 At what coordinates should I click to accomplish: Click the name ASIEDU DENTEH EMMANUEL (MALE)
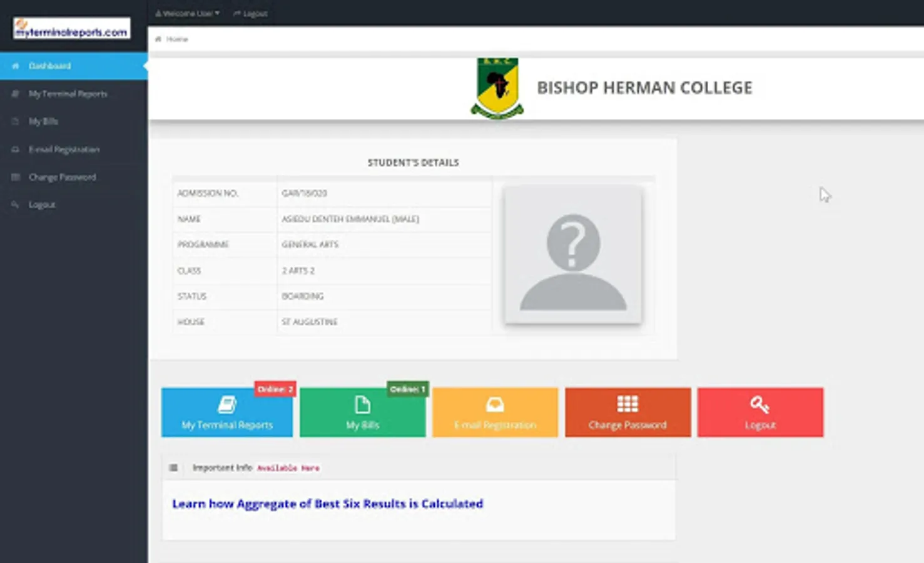click(350, 219)
